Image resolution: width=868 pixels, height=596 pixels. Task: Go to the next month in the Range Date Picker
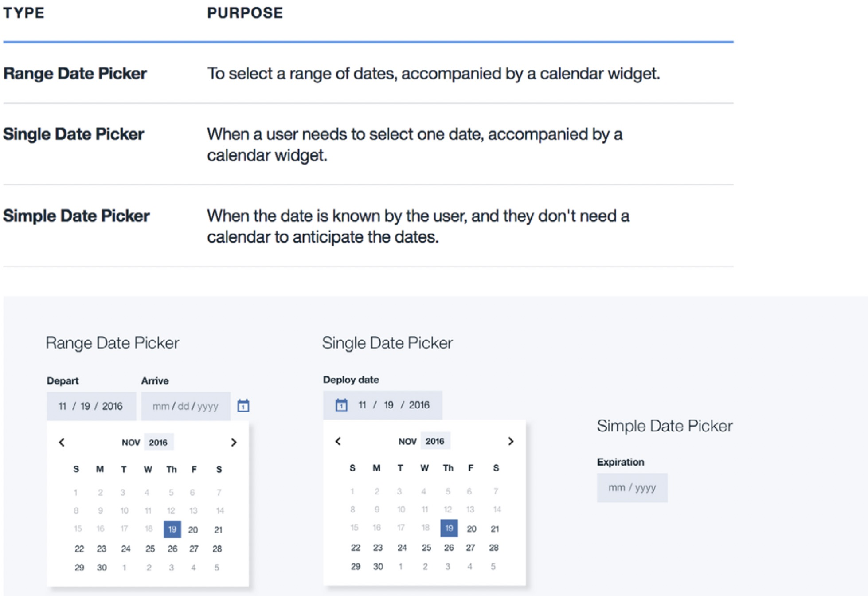point(234,442)
